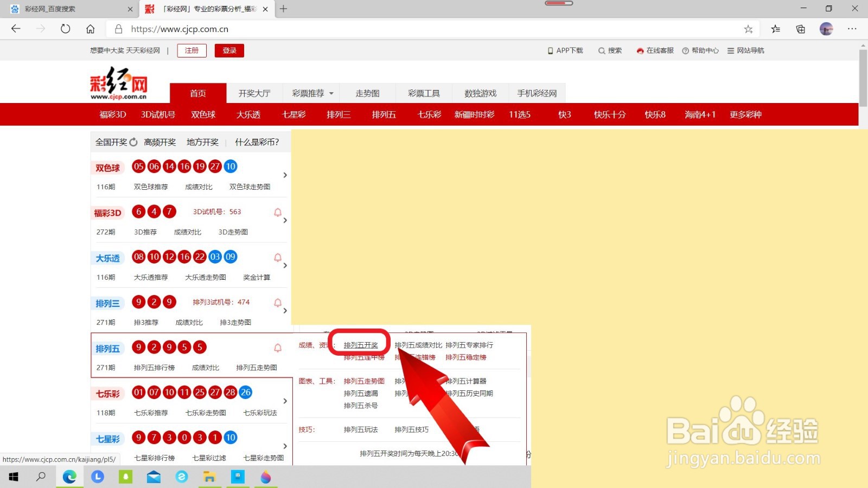Open the 双色球走势图 link
The height and width of the screenshot is (488, 868).
tap(250, 187)
